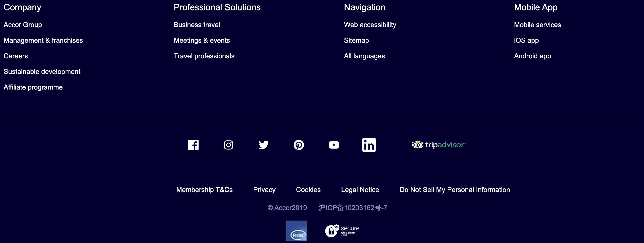Open the Android app link

coord(532,56)
